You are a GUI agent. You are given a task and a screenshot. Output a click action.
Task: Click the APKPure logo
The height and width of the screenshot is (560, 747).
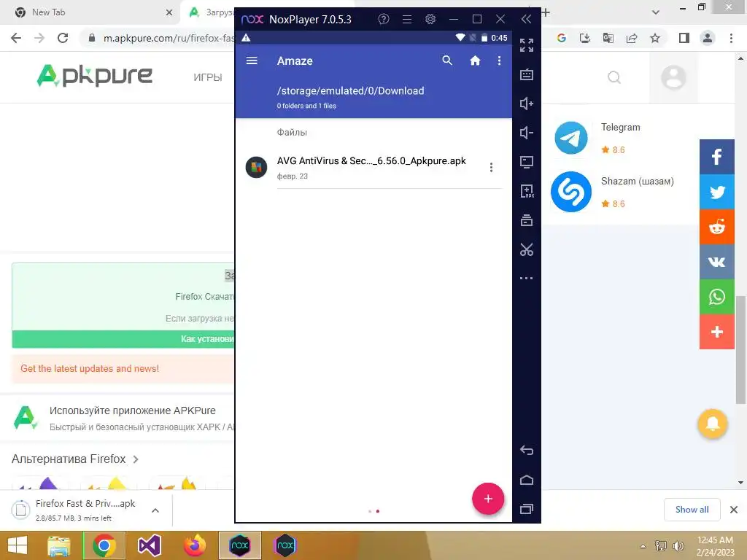[94, 76]
